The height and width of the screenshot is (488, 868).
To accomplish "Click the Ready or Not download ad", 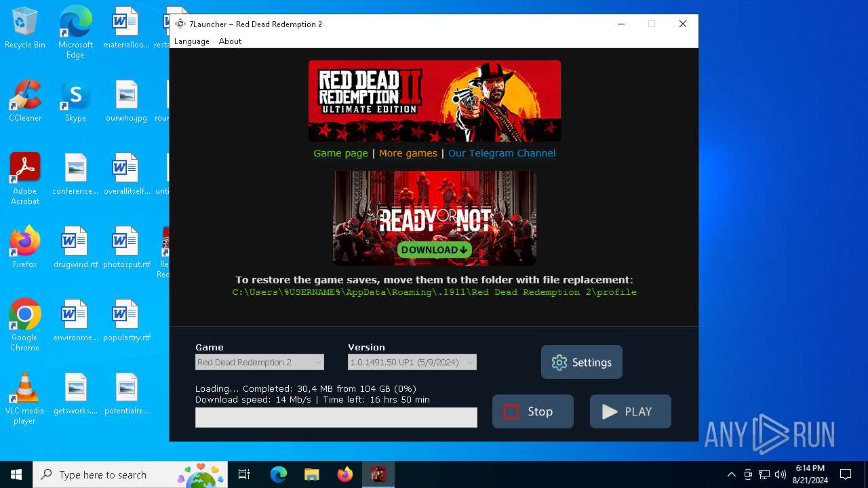I will tap(435, 218).
